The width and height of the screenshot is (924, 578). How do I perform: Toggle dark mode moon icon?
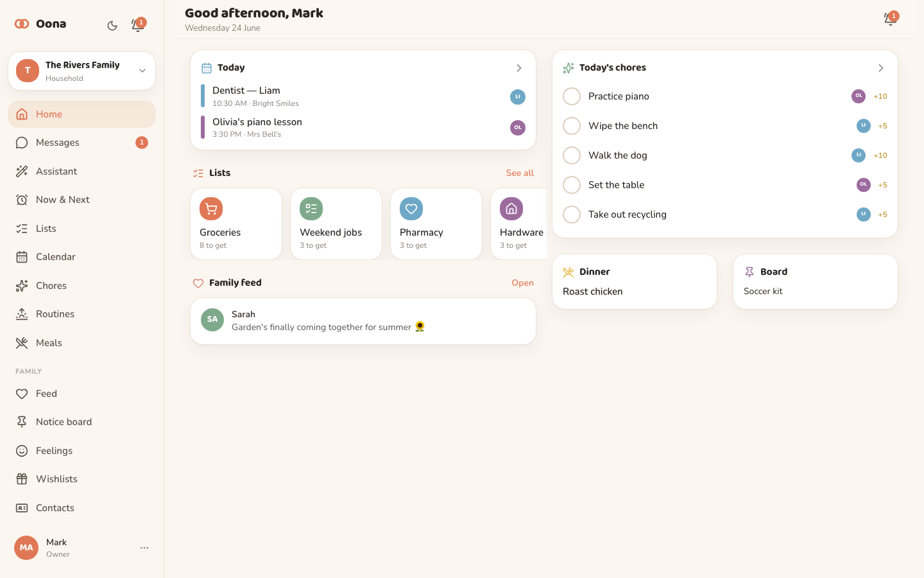(112, 26)
